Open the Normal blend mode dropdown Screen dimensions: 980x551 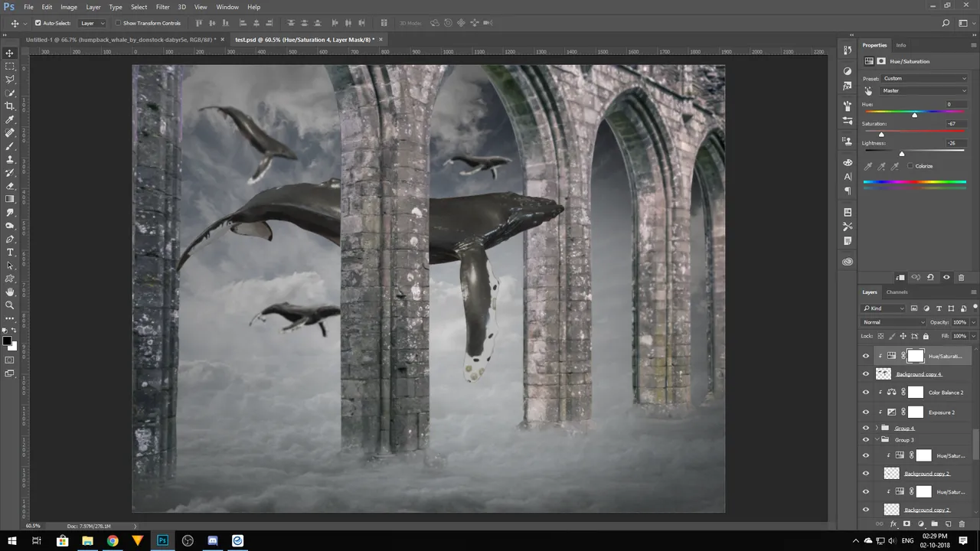click(893, 322)
